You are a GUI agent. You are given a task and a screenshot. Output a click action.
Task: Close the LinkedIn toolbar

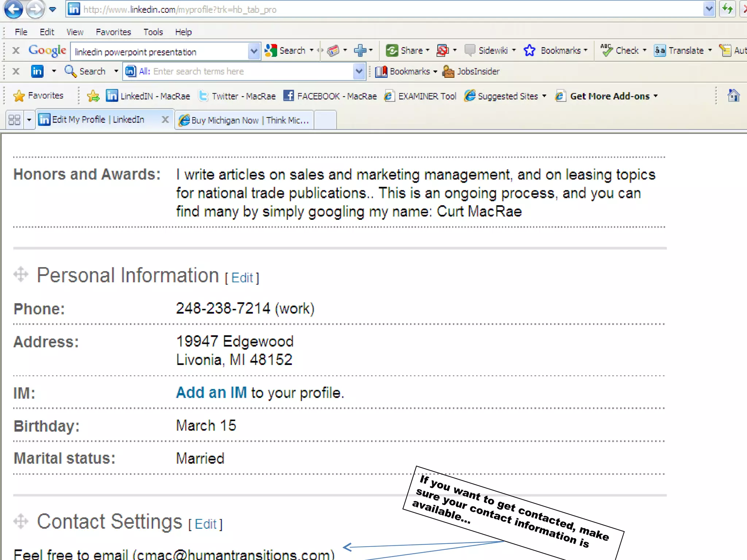16,71
